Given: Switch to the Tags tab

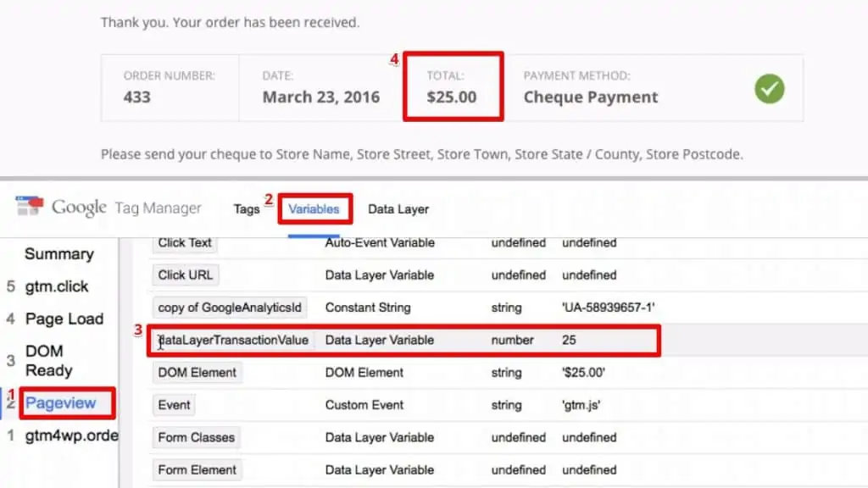Looking at the screenshot, I should (x=246, y=208).
